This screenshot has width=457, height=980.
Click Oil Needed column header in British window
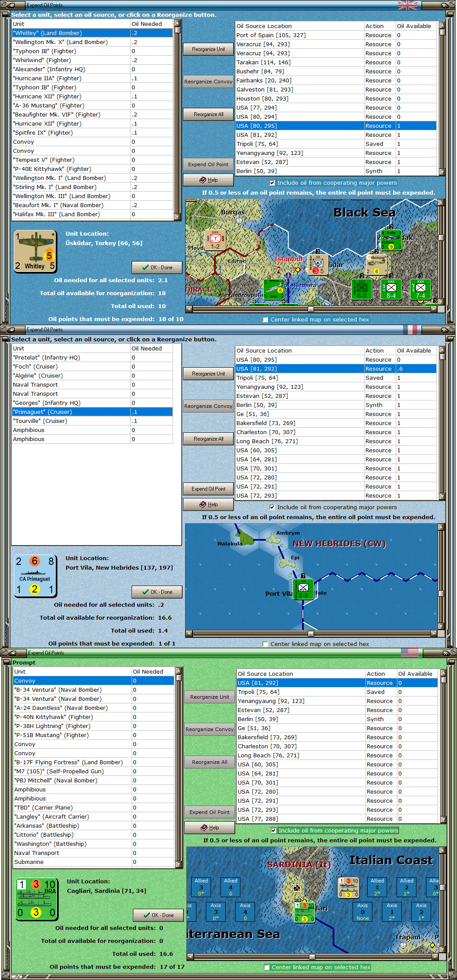[x=151, y=24]
